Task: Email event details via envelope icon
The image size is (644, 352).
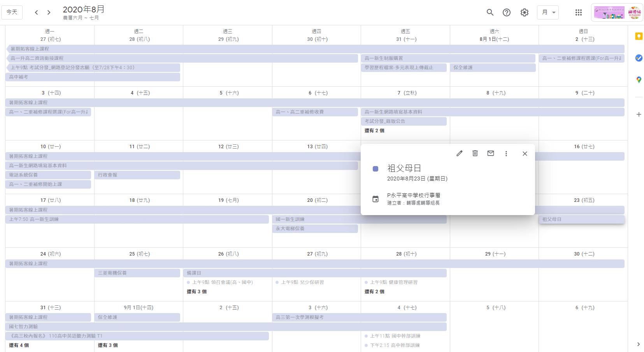Action: [491, 153]
